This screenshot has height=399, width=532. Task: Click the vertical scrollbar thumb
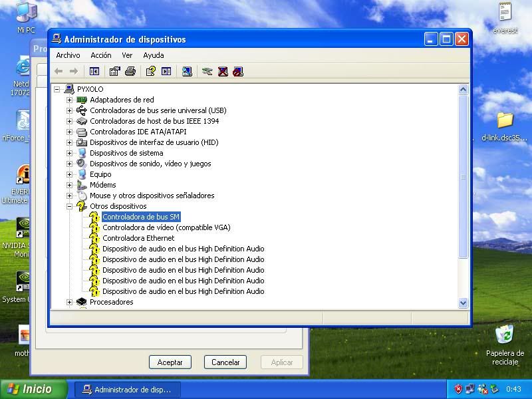pos(463,176)
